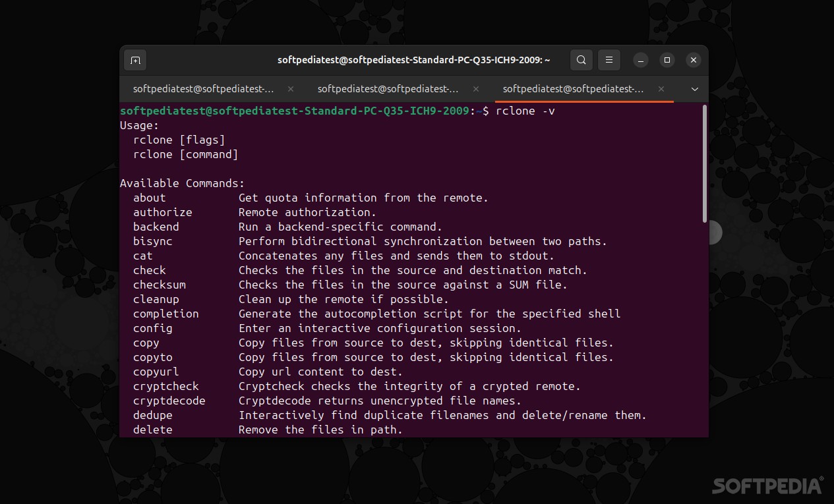
Task: Click the 'config' command name
Action: click(153, 328)
